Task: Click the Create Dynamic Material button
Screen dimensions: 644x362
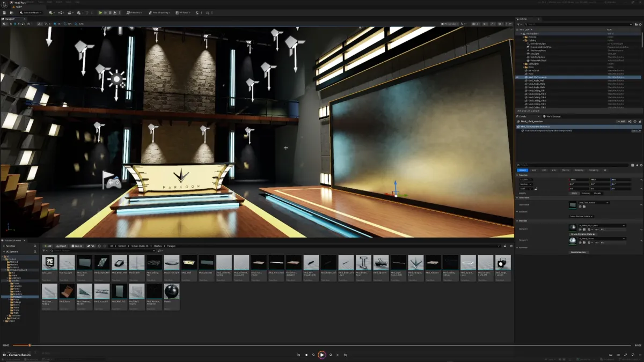Action: (x=583, y=234)
